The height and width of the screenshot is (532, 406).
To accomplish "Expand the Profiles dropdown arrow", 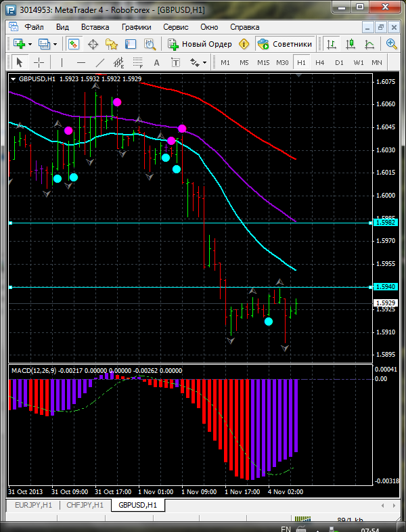I will tap(55, 45).
